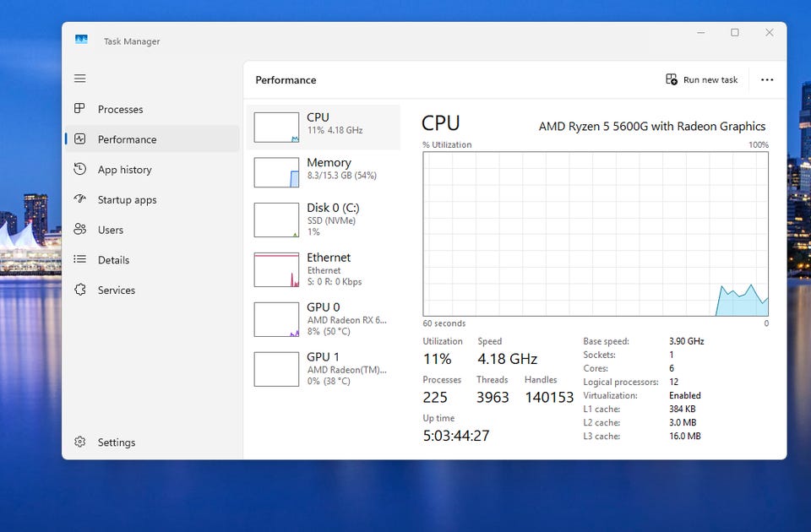Open the App history page

click(152, 170)
